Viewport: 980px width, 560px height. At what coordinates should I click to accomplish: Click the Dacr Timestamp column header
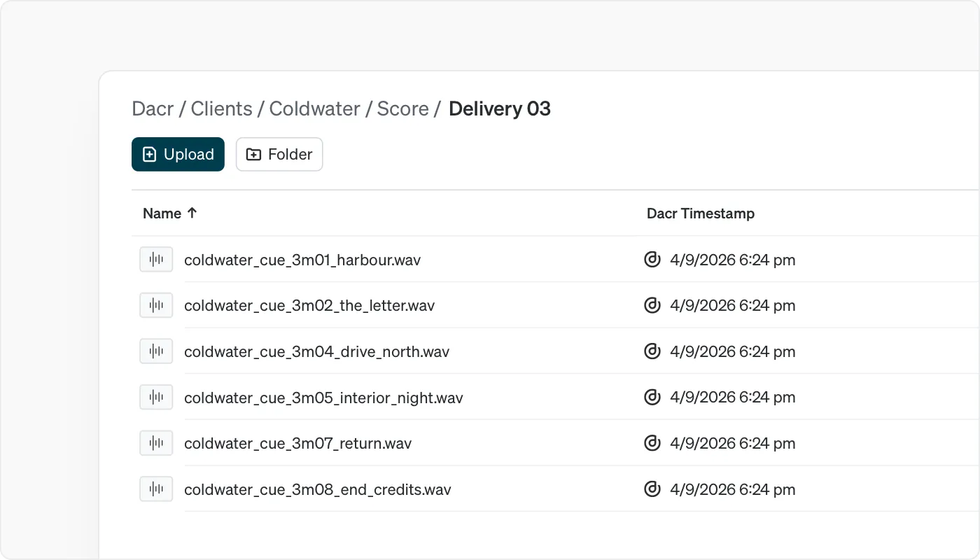pyautogui.click(x=701, y=213)
